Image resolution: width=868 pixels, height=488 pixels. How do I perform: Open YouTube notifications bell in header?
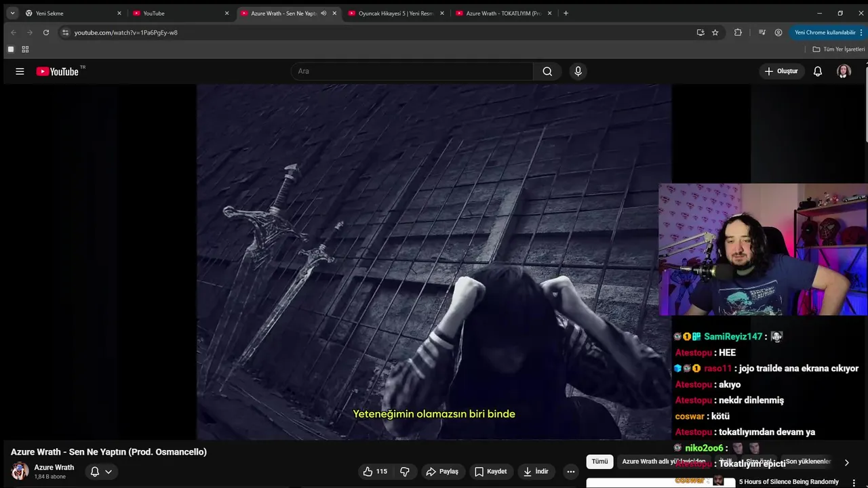coord(818,71)
